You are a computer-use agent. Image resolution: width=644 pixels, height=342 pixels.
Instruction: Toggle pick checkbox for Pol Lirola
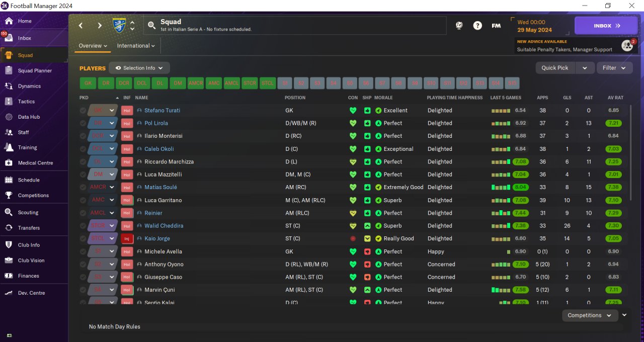pos(83,123)
